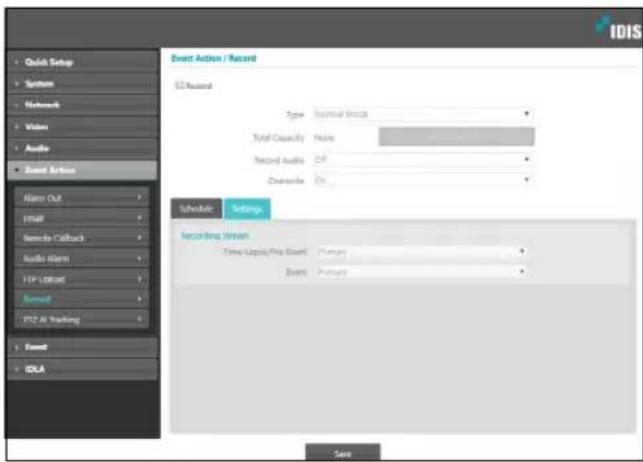Click the Event Action / Record heading
Image resolution: width=643 pixels, height=462 pixels.
214,58
